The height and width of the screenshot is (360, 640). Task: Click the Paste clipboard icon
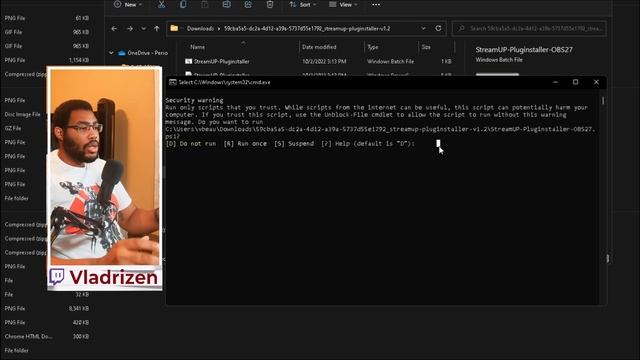[204, 4]
